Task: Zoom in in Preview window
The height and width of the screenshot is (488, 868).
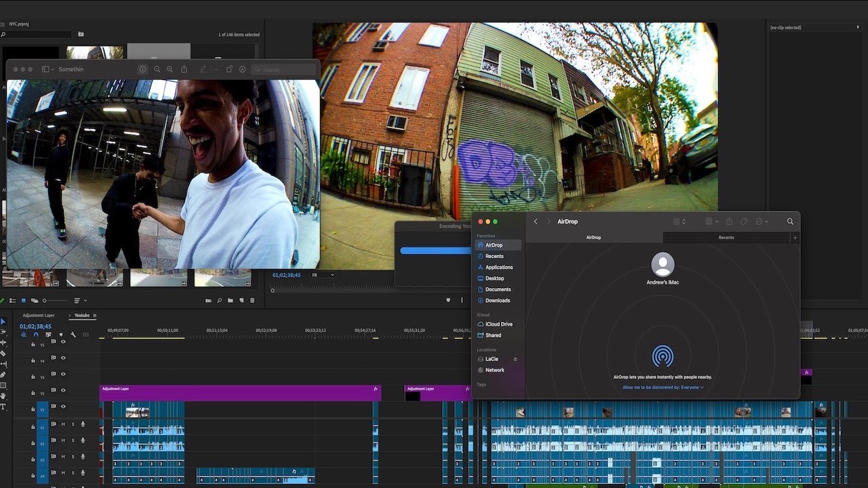Action: 170,69
